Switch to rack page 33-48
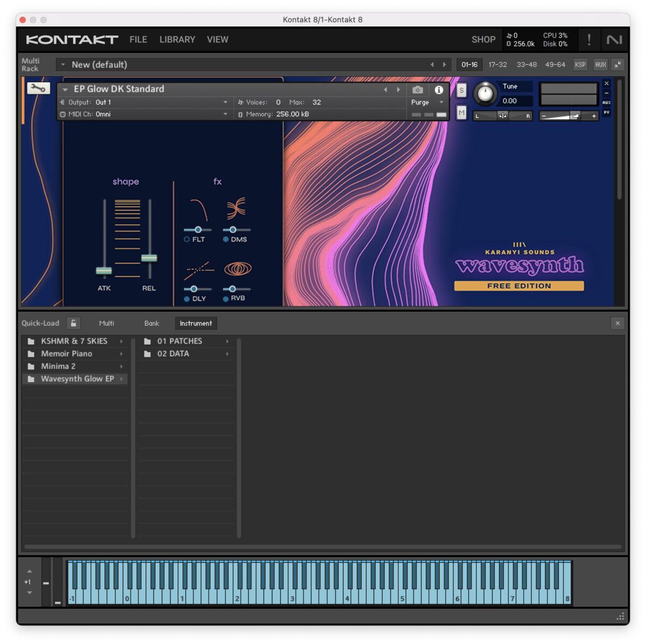 click(526, 65)
